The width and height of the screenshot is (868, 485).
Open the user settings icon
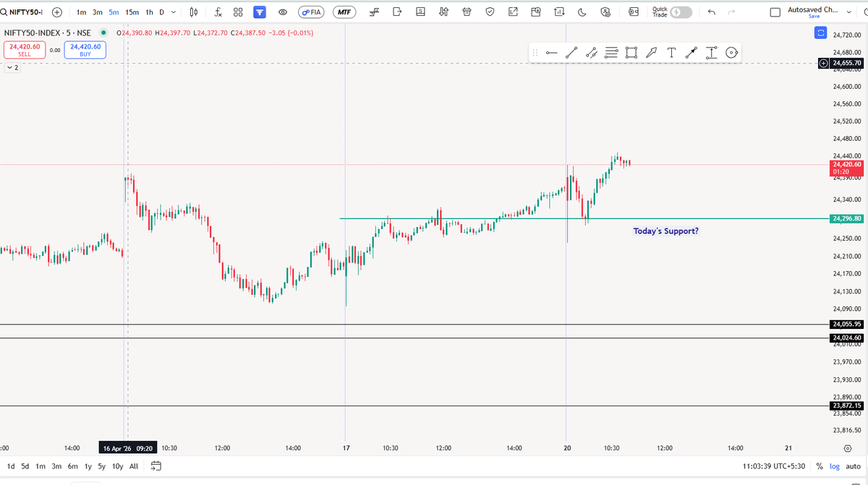(606, 12)
